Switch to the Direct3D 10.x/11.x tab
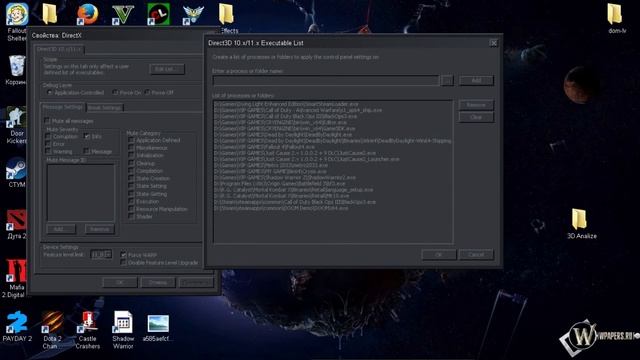 coord(59,49)
